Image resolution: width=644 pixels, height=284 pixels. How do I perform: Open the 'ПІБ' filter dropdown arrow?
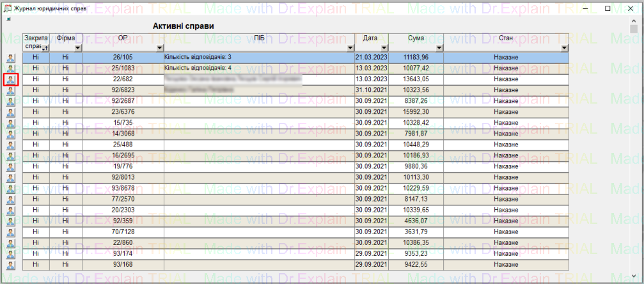[x=350, y=48]
